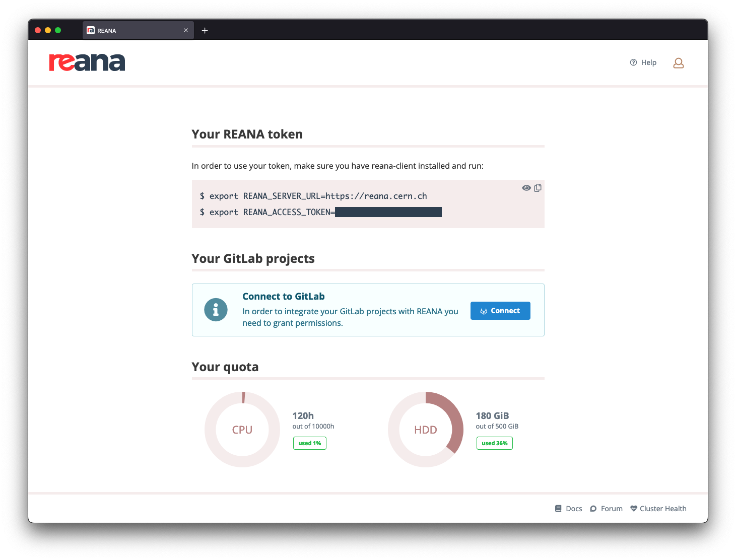Click the Help question mark icon

coord(633,62)
